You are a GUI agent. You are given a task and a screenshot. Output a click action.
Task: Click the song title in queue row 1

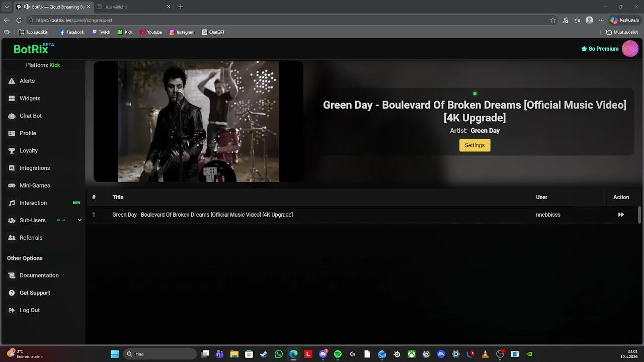click(x=202, y=215)
